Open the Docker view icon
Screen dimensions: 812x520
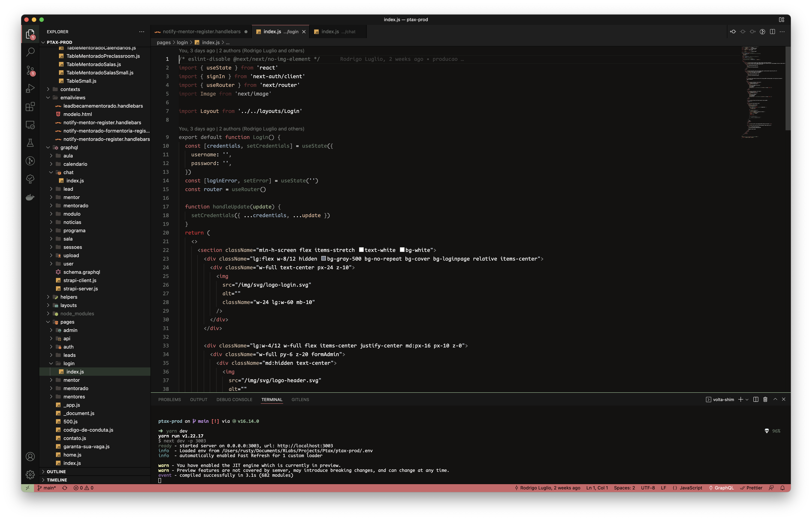(x=30, y=197)
